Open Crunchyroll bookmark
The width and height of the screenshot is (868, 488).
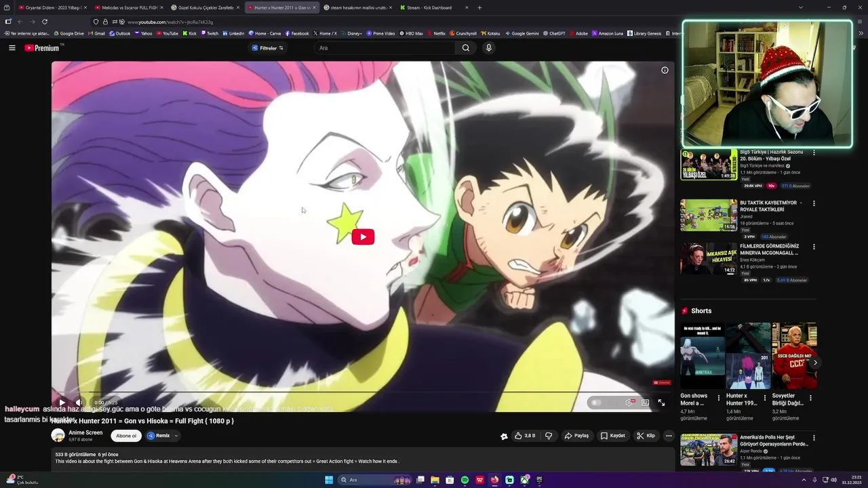click(463, 33)
